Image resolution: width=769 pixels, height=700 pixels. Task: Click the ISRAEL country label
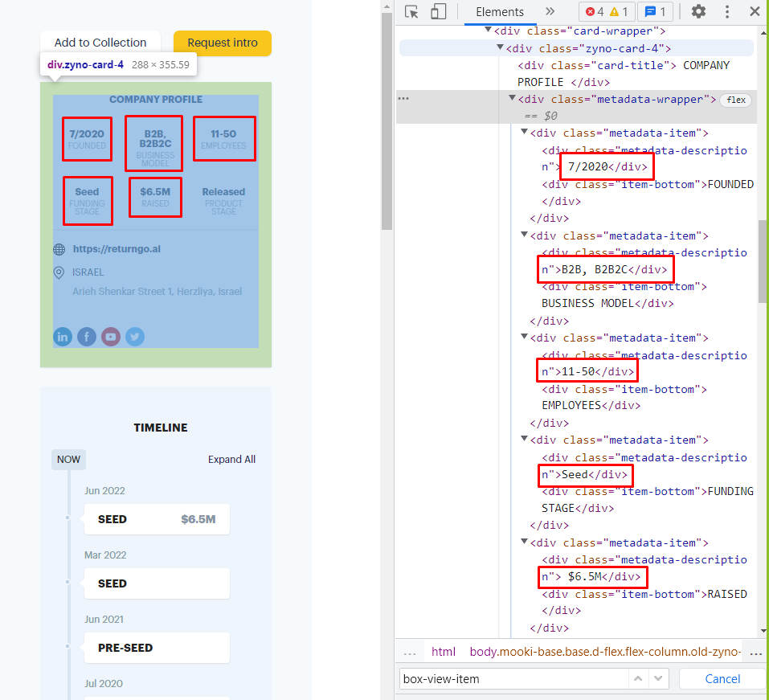tap(88, 272)
